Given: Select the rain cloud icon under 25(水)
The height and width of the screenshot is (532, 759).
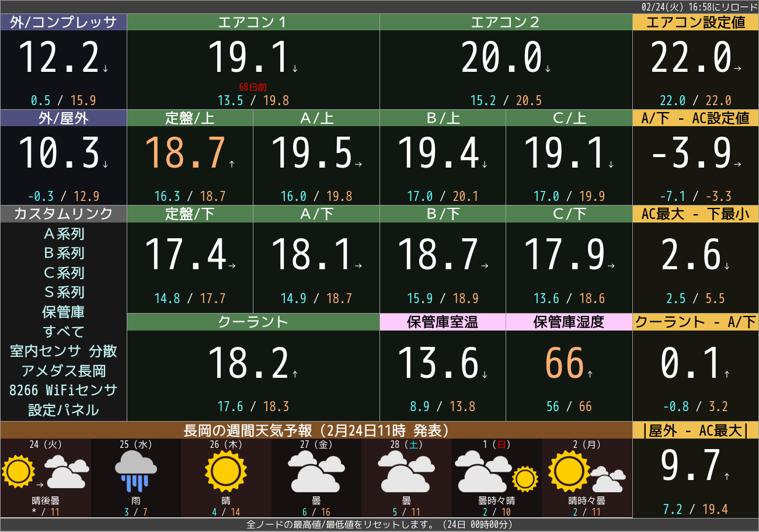Looking at the screenshot, I should [135, 472].
